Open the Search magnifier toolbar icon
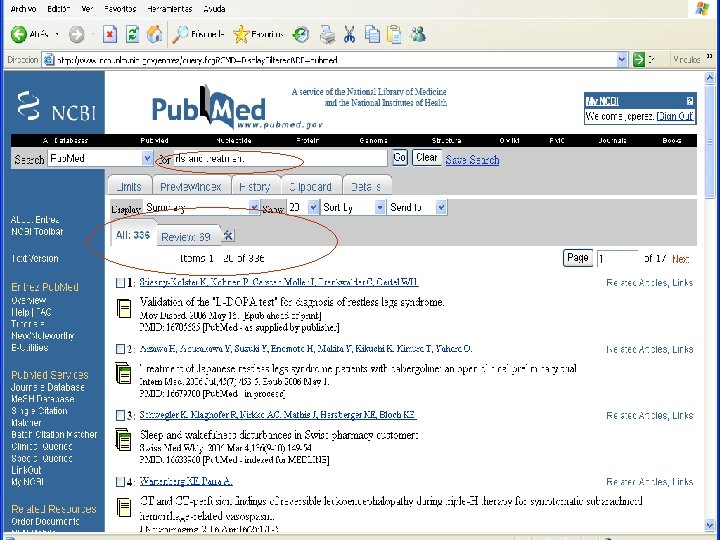The height and width of the screenshot is (540, 720). coord(180,34)
